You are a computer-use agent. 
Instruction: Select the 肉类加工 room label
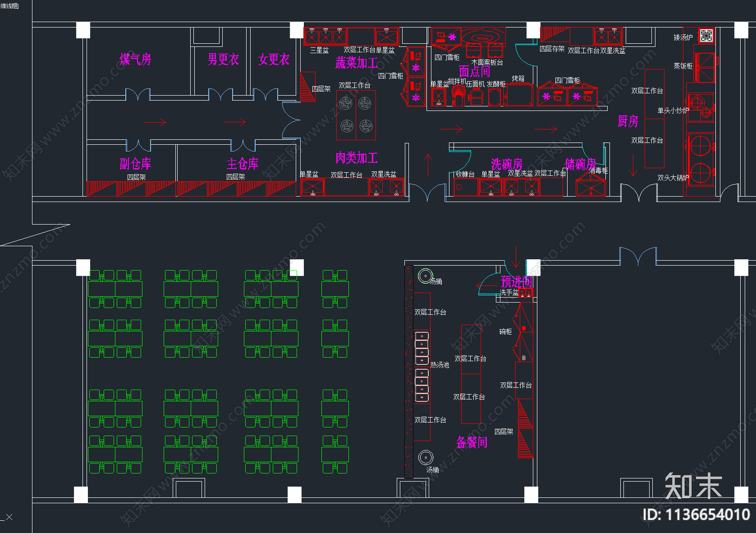356,157
